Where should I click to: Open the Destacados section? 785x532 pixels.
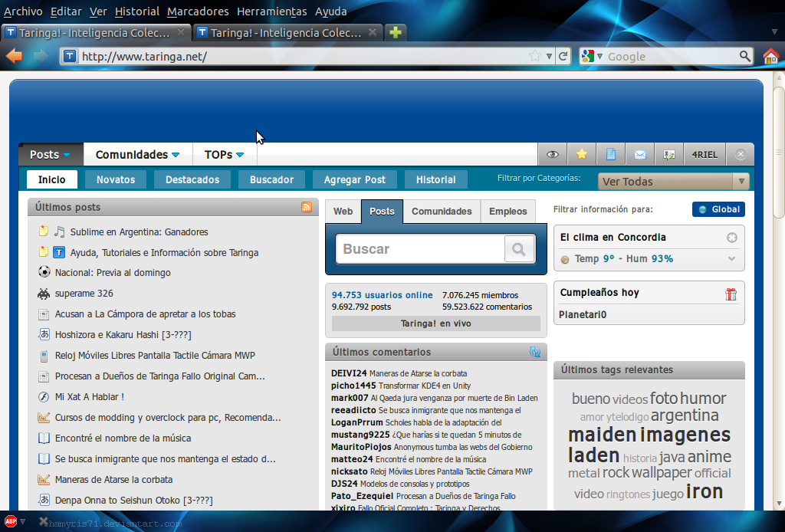click(192, 179)
